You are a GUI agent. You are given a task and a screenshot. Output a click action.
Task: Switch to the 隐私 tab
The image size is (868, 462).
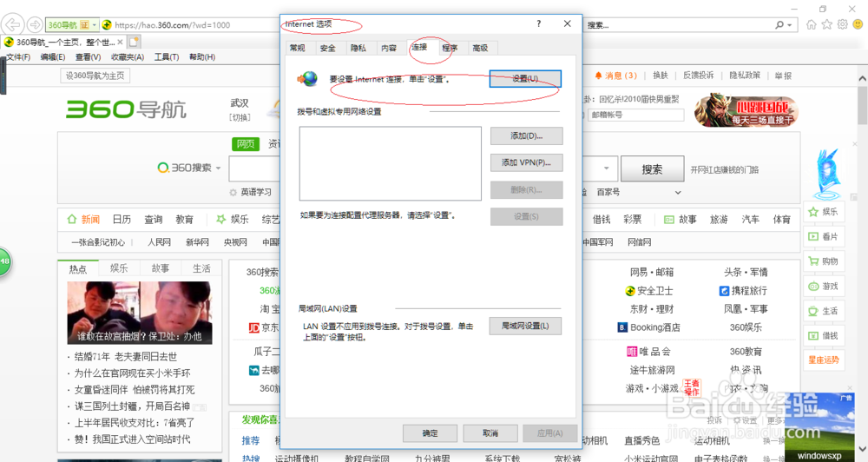(358, 48)
